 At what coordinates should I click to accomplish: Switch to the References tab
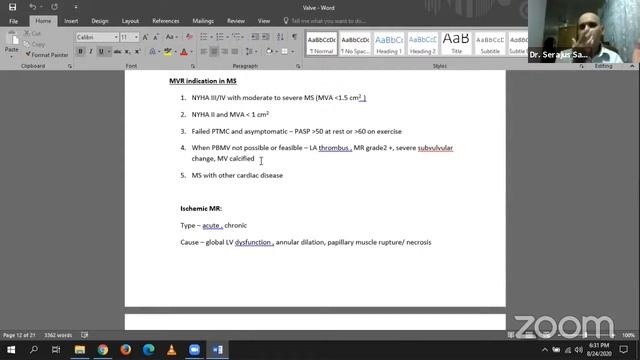pyautogui.click(x=166, y=21)
